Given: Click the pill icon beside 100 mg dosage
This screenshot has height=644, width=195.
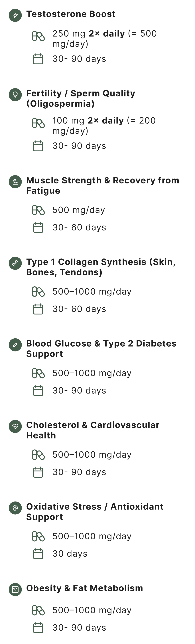Looking at the screenshot, I should click(38, 123).
